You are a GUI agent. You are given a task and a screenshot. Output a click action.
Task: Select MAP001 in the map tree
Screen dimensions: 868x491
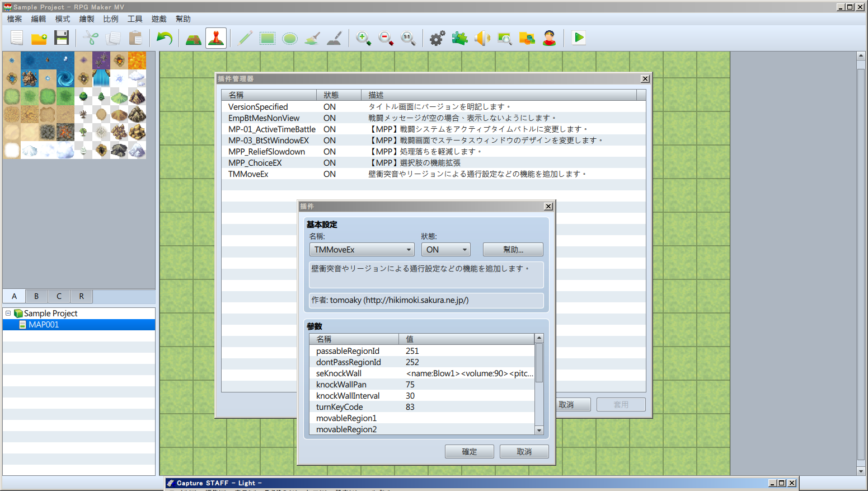click(x=79, y=325)
